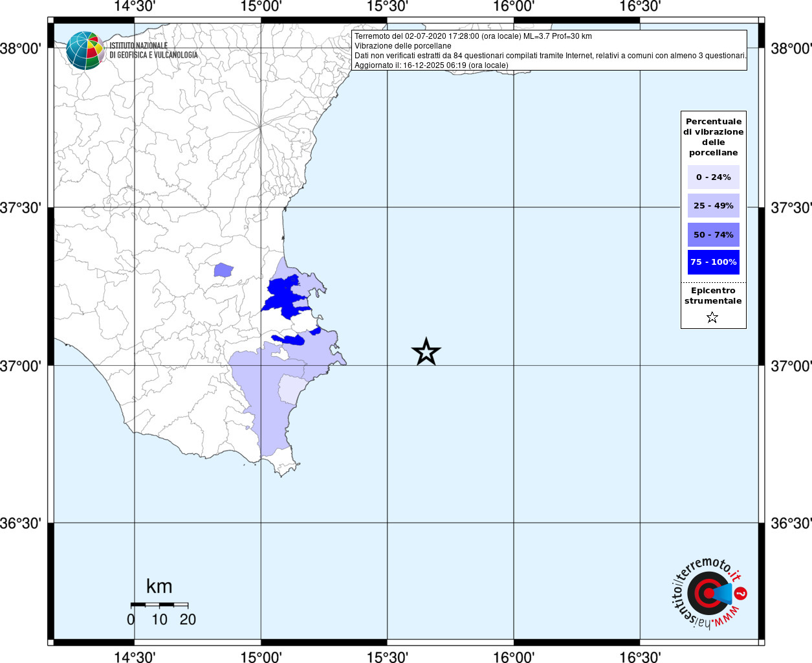Click the 'Aggiornato il: 16-12-2025' line
This screenshot has width=812, height=663.
[432, 65]
